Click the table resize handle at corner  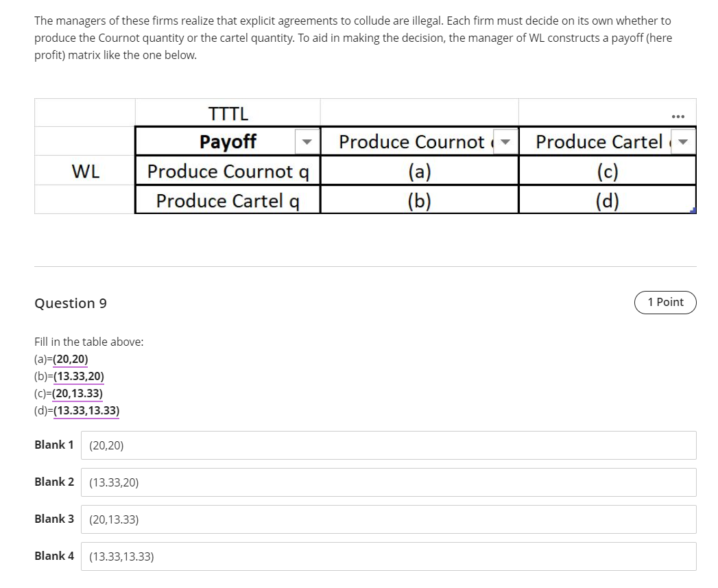click(693, 211)
